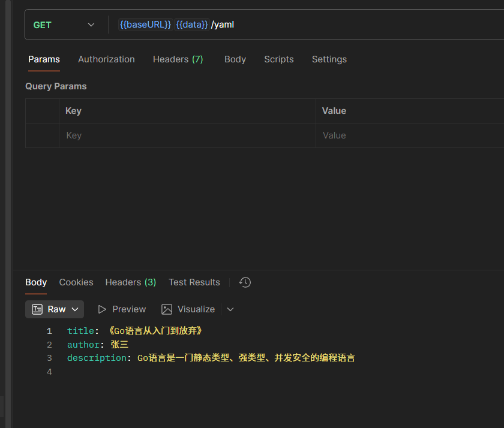The width and height of the screenshot is (504, 428).
Task: Click the Visualize response button
Action: [188, 309]
